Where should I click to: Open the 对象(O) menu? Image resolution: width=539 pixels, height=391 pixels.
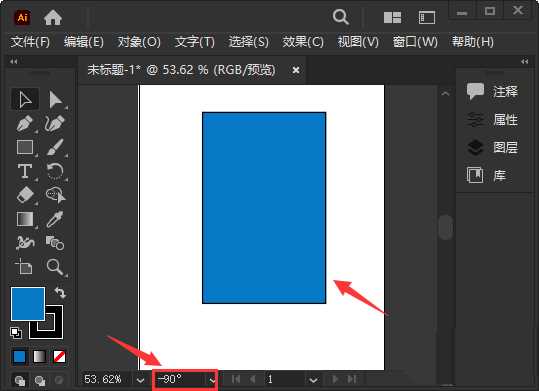tap(139, 42)
